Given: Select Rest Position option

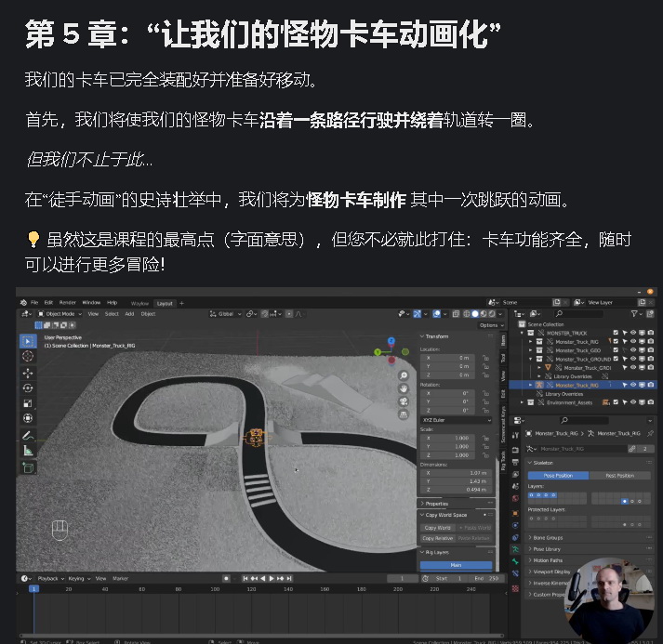Looking at the screenshot, I should [619, 476].
